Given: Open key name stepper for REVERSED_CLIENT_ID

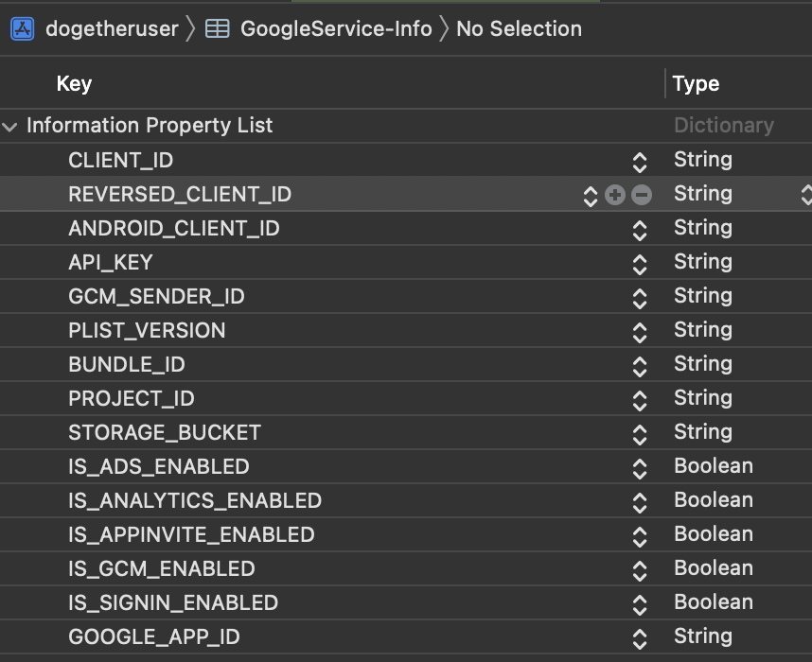Looking at the screenshot, I should [591, 196].
